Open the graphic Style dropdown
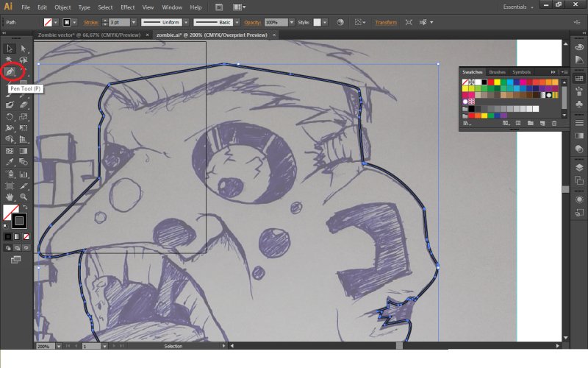The image size is (588, 368). pos(325,23)
